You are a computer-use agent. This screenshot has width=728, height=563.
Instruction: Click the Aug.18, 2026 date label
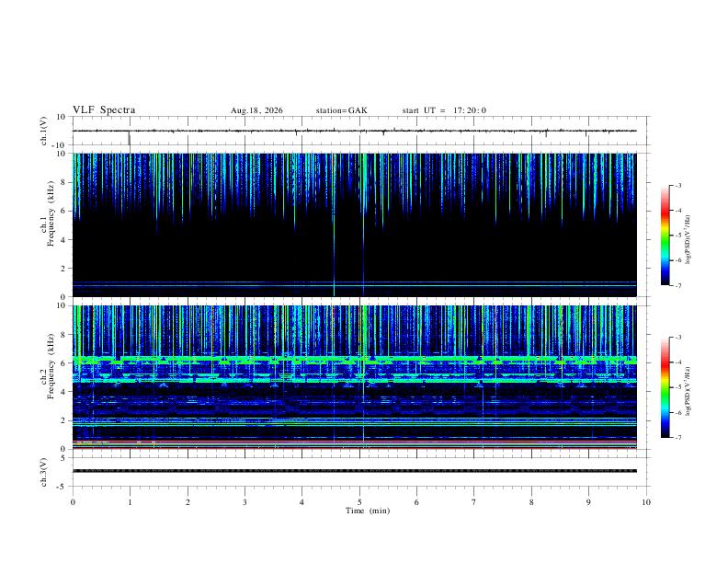coord(256,110)
